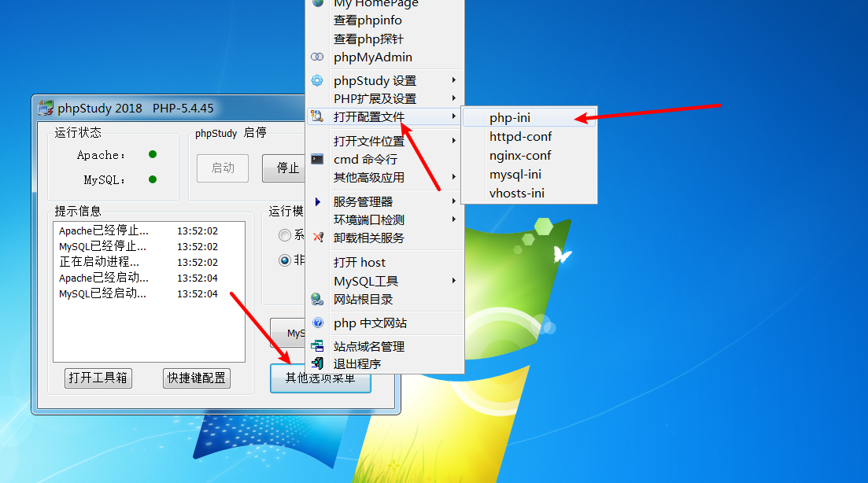Click the 卸载相关服务 red icon

318,238
